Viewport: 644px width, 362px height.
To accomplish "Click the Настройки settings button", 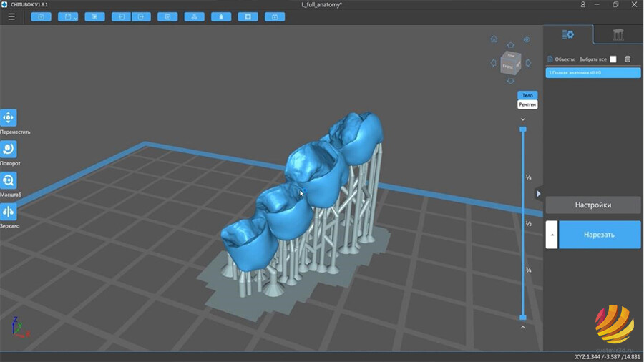I will point(592,205).
